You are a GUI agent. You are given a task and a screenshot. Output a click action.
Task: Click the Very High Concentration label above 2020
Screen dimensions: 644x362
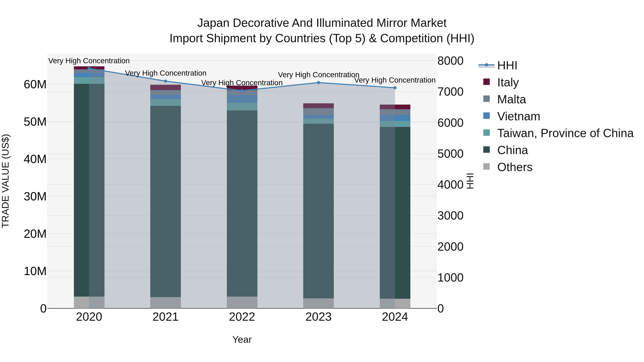89,61
